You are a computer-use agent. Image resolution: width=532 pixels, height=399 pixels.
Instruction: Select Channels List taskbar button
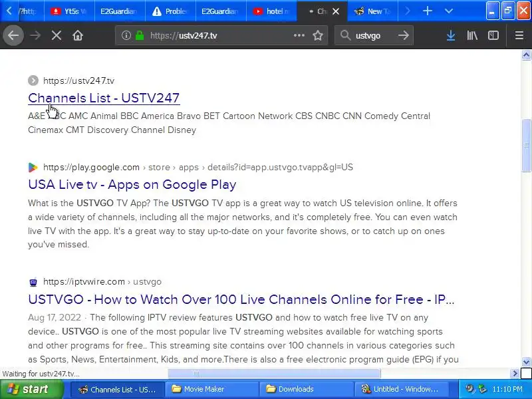coord(118,389)
